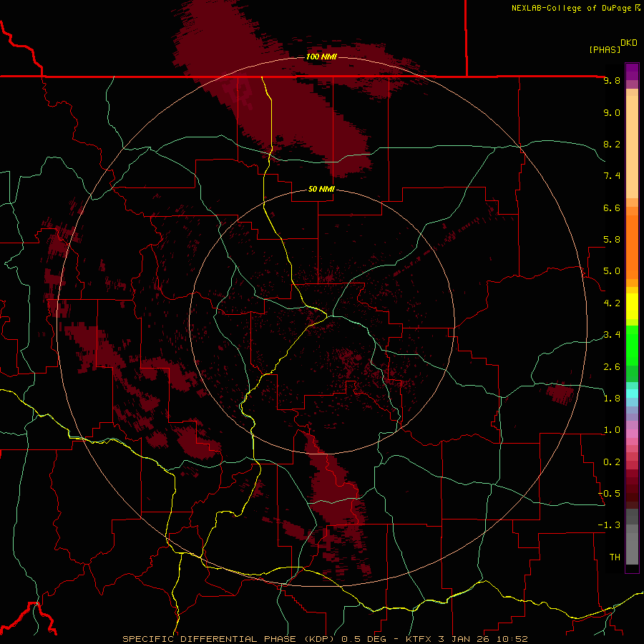Click the 3.4 legend value
The image size is (644, 644).
612,335
